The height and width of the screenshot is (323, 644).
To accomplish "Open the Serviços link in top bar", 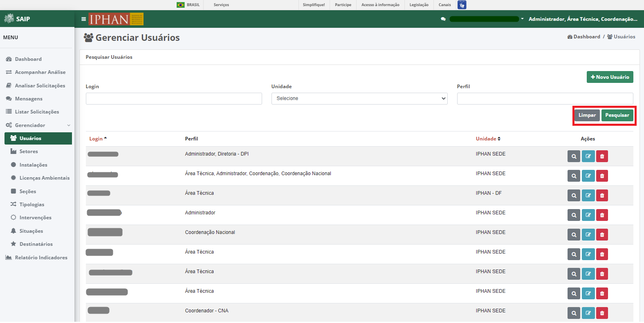I will click(221, 5).
